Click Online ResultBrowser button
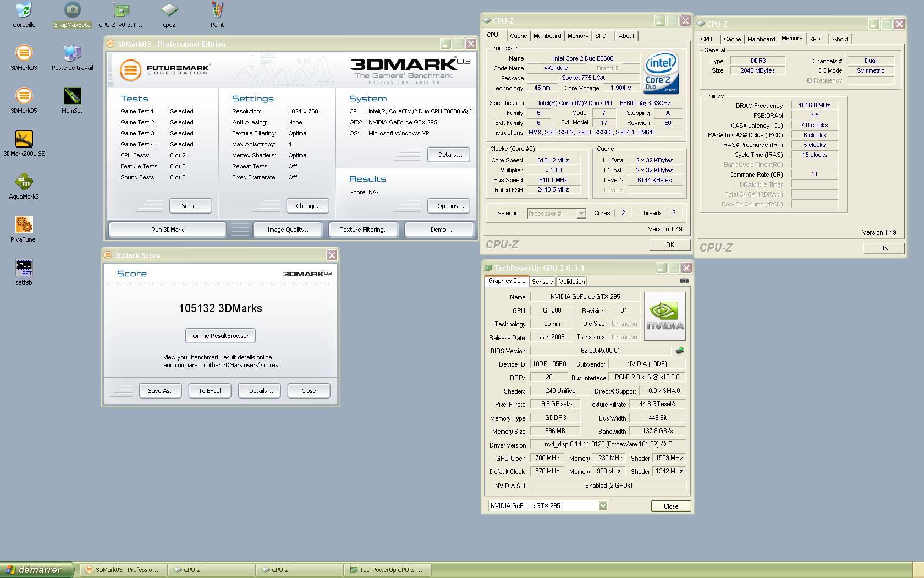This screenshot has height=578, width=924. (221, 336)
